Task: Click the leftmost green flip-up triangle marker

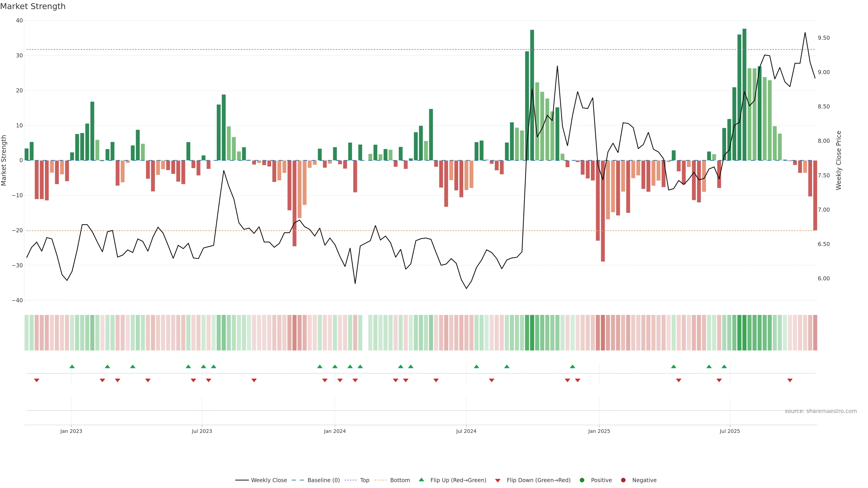Action: [72, 366]
